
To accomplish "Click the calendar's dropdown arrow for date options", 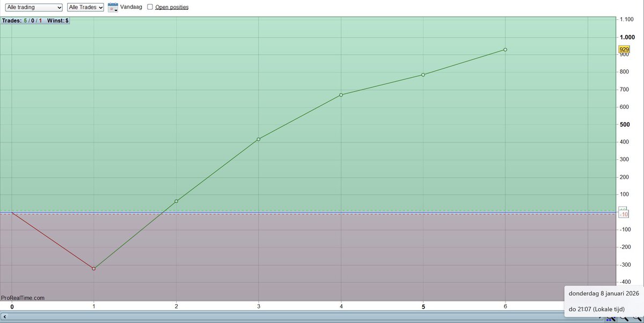I will 115,10.
